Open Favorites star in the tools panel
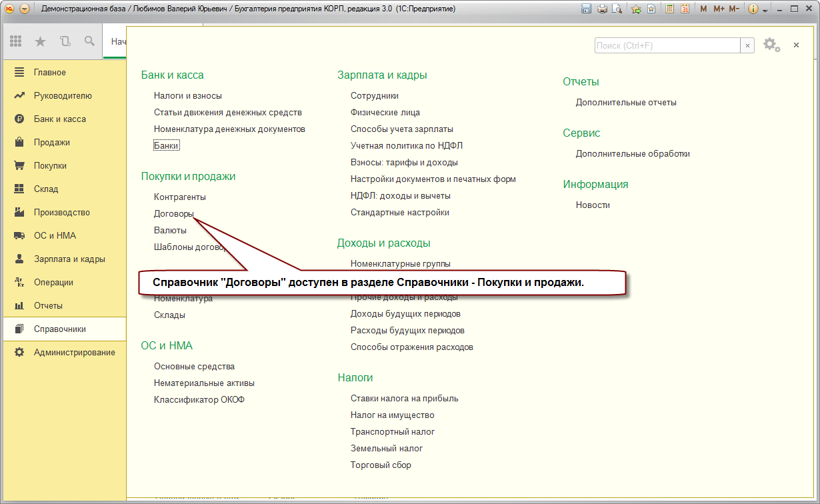Image resolution: width=820 pixels, height=504 pixels. pyautogui.click(x=40, y=41)
